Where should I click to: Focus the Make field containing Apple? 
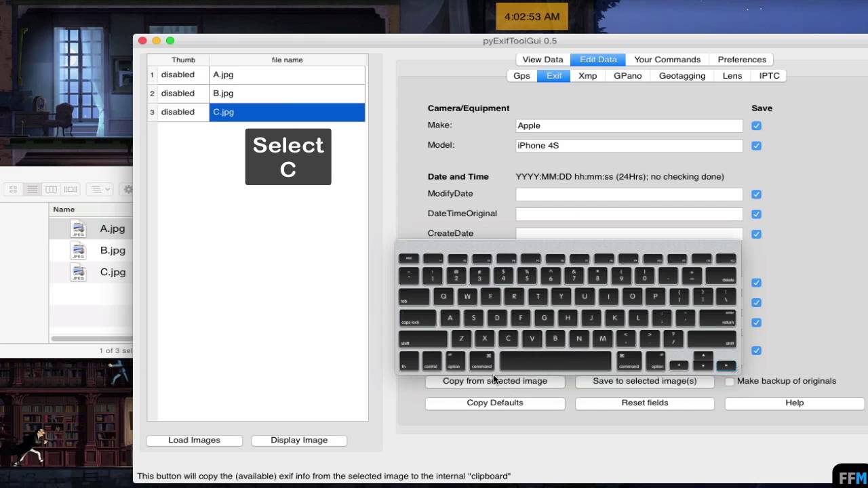coord(629,126)
